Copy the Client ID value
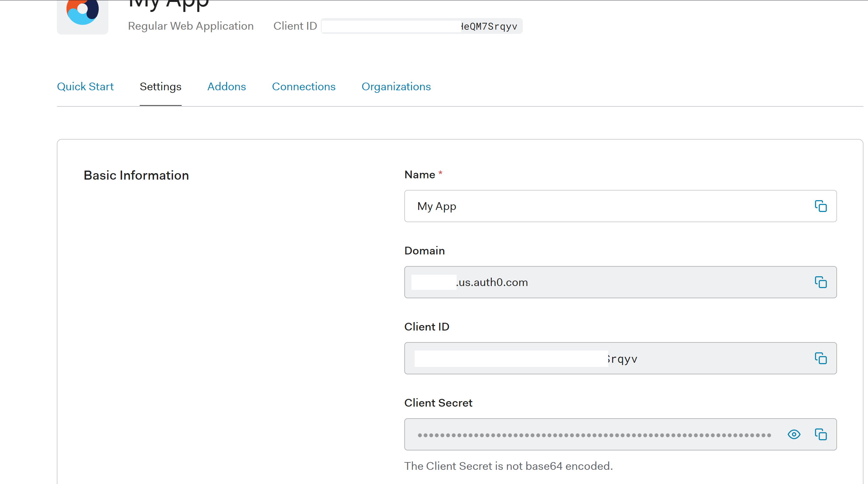Image resolution: width=868 pixels, height=484 pixels. [821, 358]
